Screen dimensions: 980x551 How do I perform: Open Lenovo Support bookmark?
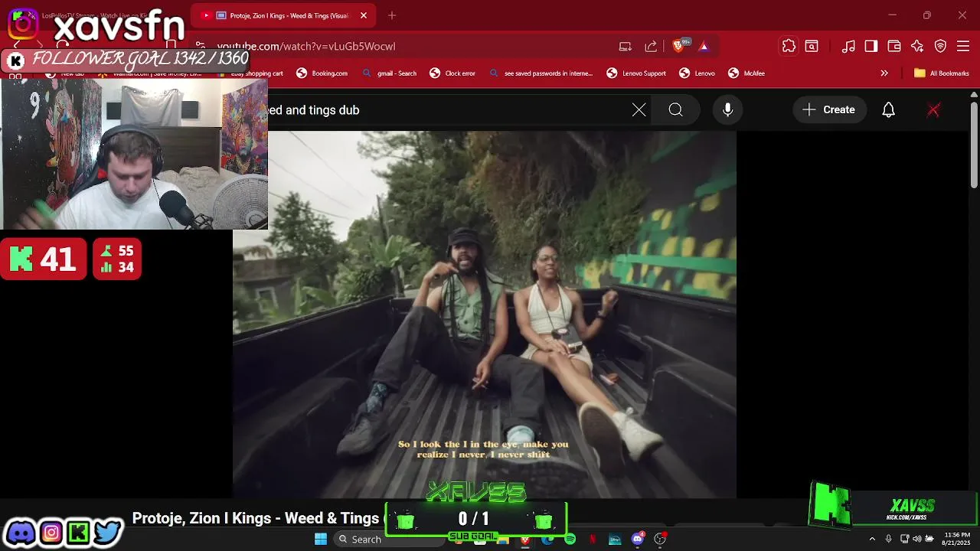pyautogui.click(x=636, y=73)
